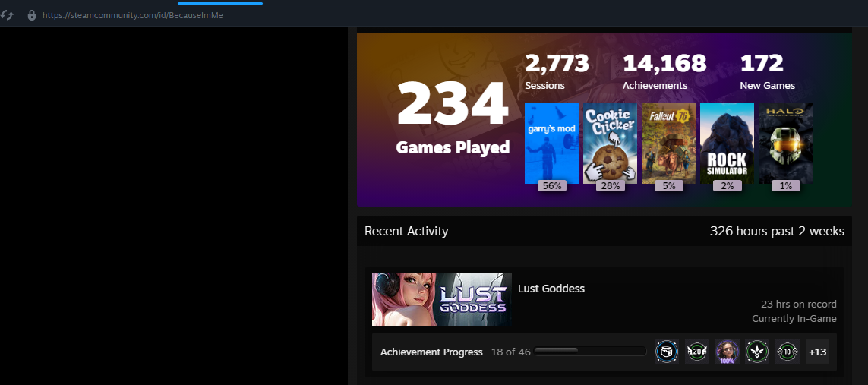Screen dimensions: 868x385
Task: Open the Lust Goddess title link
Action: (551, 289)
